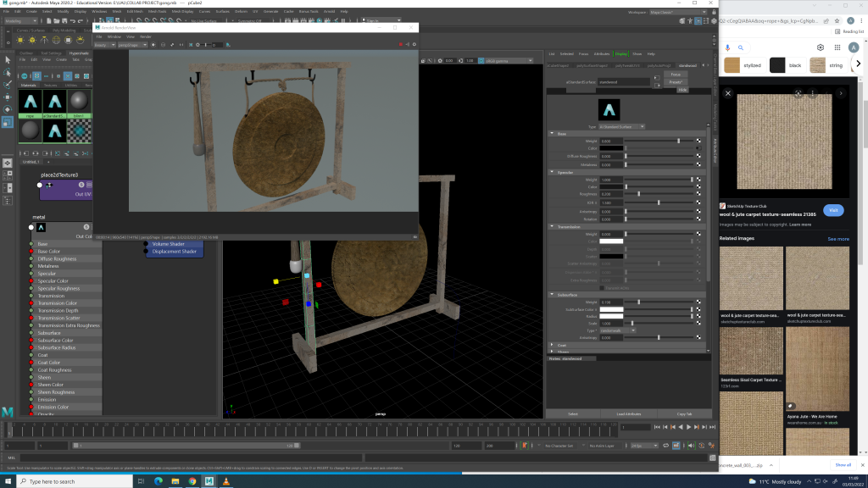
Task: Collapse the Specular section
Action: pos(552,172)
